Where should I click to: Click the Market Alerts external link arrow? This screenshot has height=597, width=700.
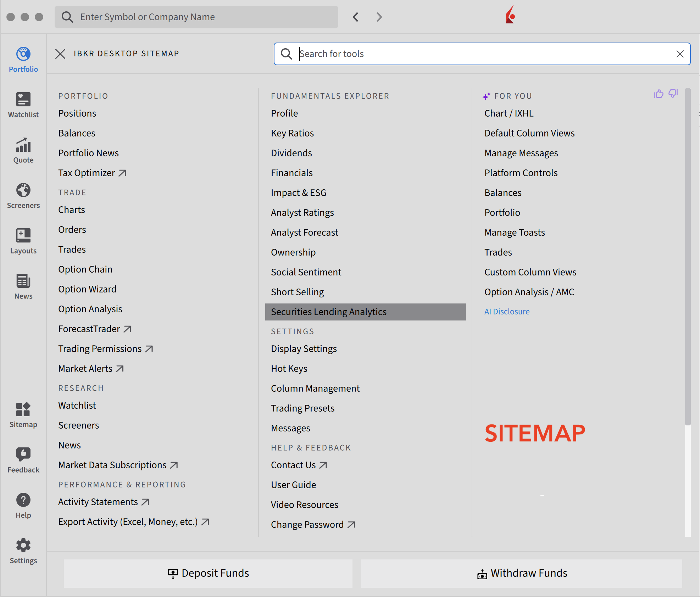pos(120,369)
